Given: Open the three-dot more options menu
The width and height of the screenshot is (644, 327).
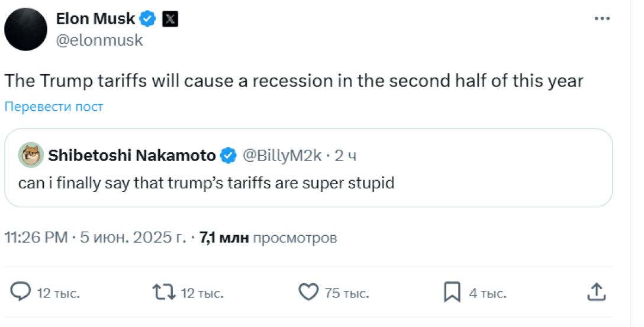Looking at the screenshot, I should click(601, 19).
